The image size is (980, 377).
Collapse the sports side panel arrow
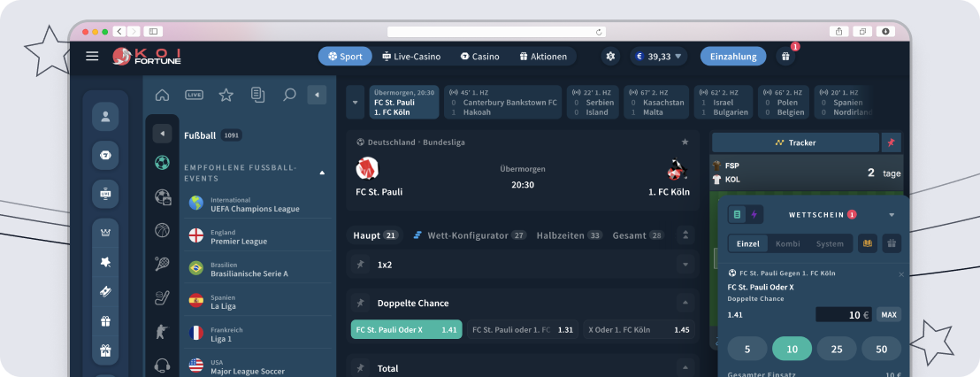(x=317, y=95)
